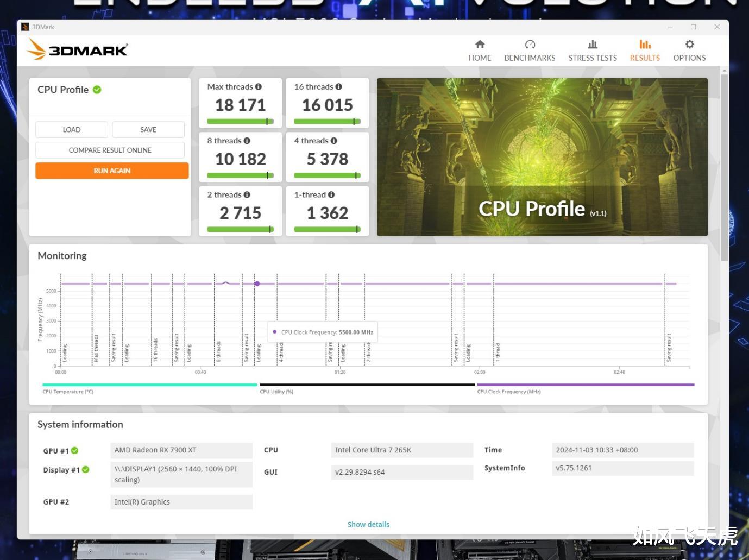This screenshot has width=749, height=560.
Task: Toggle the CPU Clock Frequency legend
Action: 586,388
